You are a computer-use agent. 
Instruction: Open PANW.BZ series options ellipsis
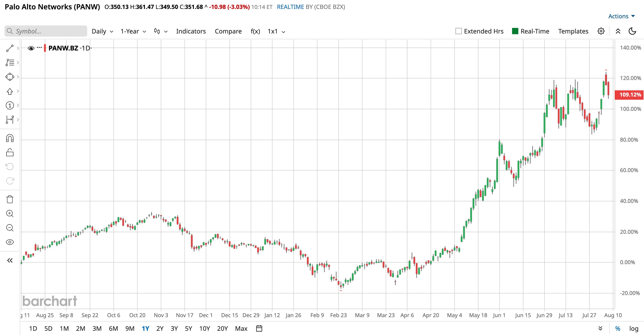(x=39, y=47)
